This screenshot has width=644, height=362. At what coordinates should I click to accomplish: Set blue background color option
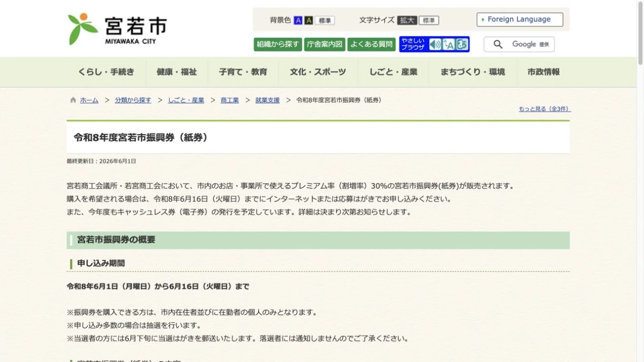pyautogui.click(x=298, y=20)
